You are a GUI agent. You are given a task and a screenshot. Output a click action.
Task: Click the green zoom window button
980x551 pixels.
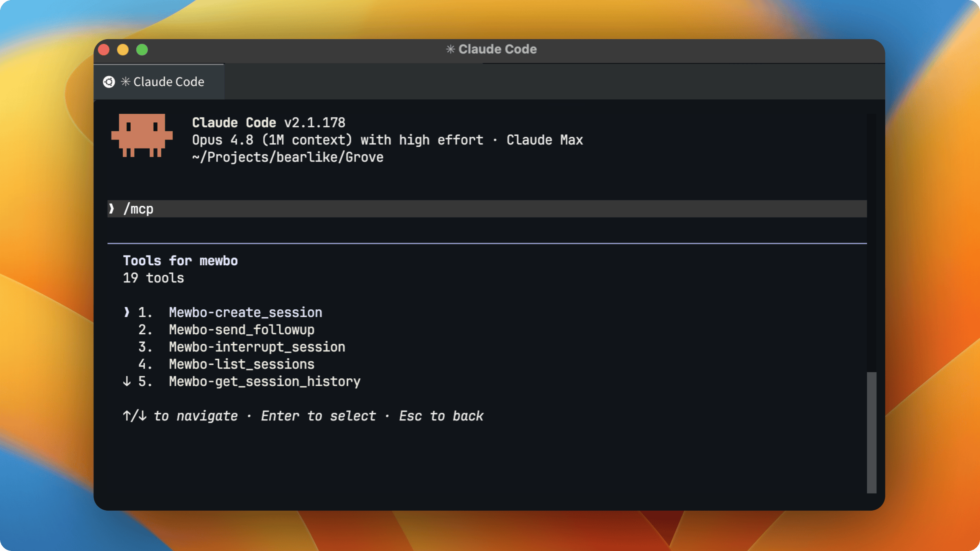pos(142,50)
